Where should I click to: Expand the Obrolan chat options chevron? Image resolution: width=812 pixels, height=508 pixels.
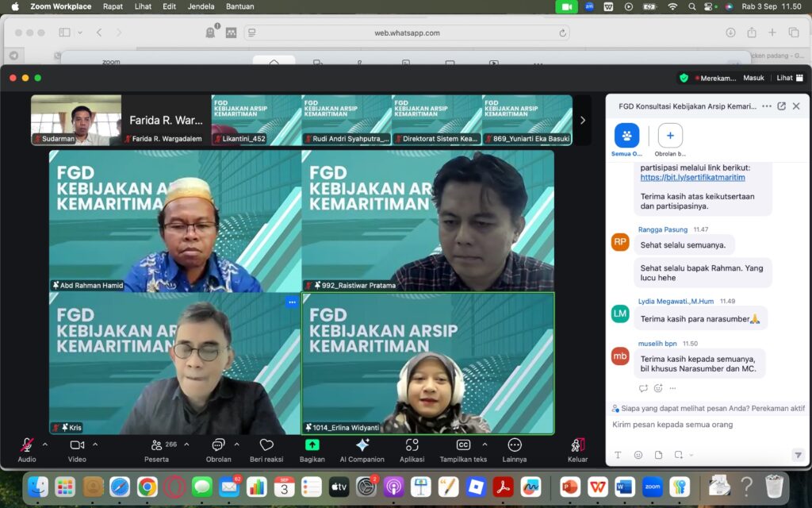236,444
